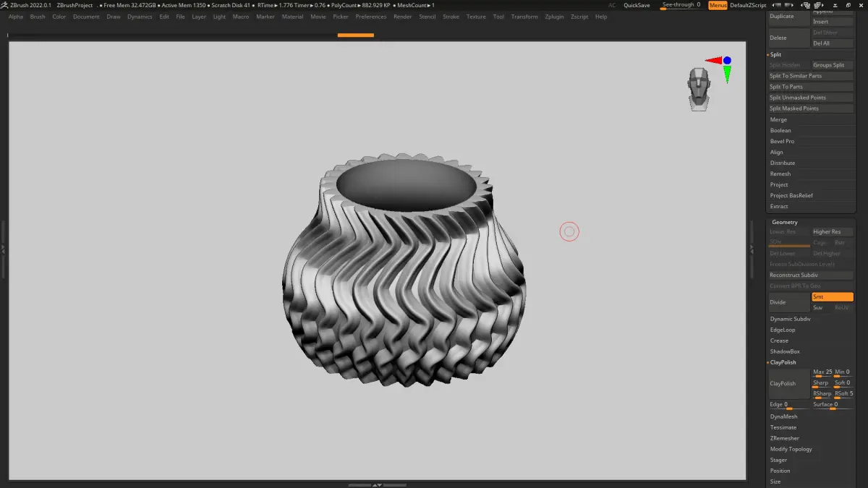Screen dimensions: 868x488
Task: Click the Groups Split button
Action: point(833,65)
